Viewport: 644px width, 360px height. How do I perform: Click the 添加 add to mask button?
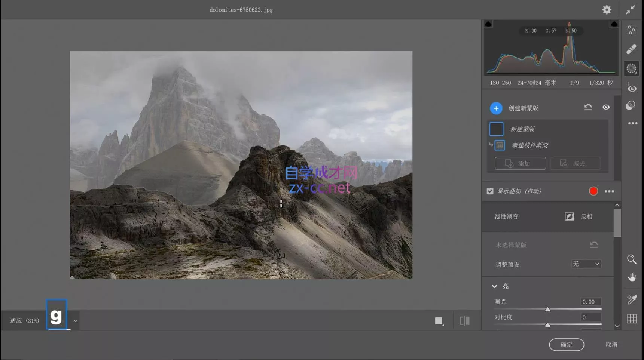[520, 163]
